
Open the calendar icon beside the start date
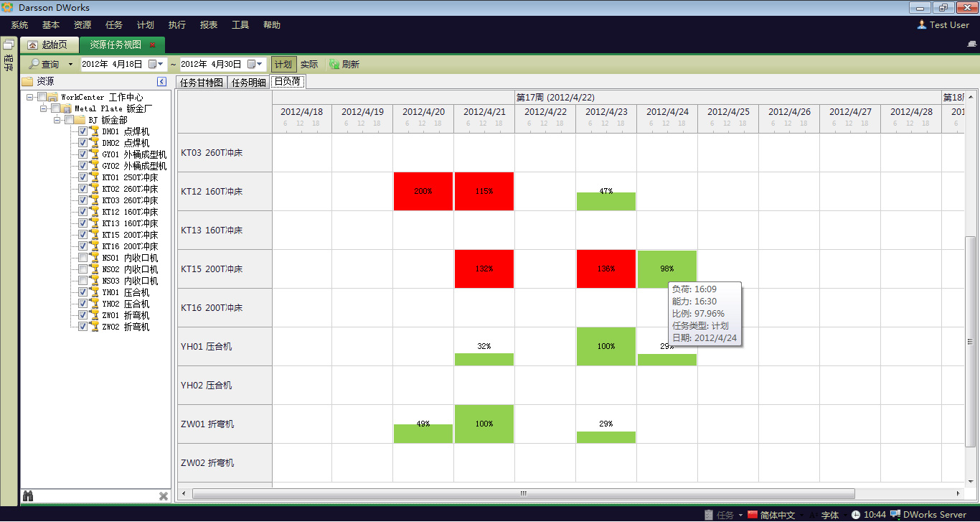(151, 63)
